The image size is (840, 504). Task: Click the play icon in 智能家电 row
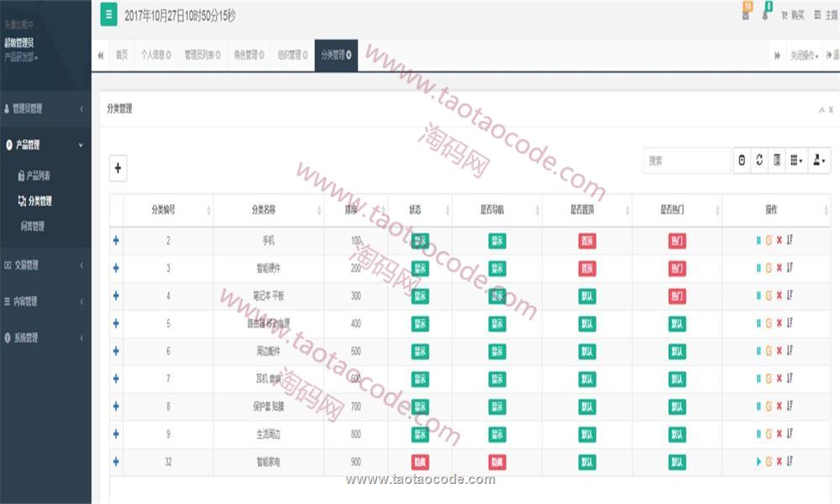click(759, 462)
